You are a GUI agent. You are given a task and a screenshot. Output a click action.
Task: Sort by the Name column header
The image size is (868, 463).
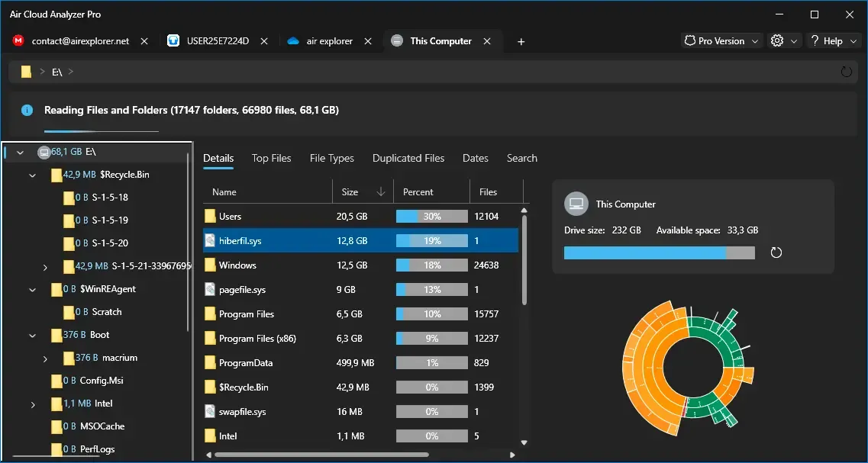pos(267,192)
